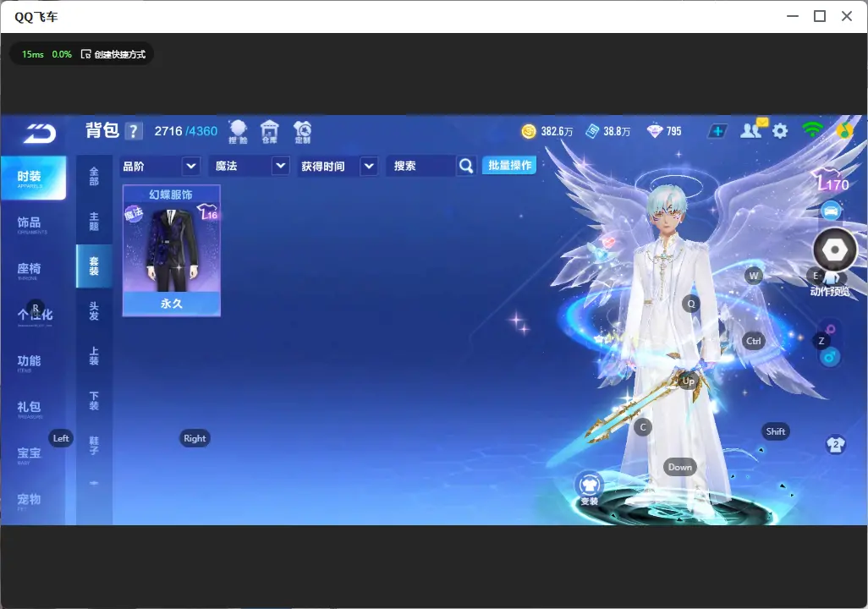Select the 宠物 pet category

pos(30,501)
